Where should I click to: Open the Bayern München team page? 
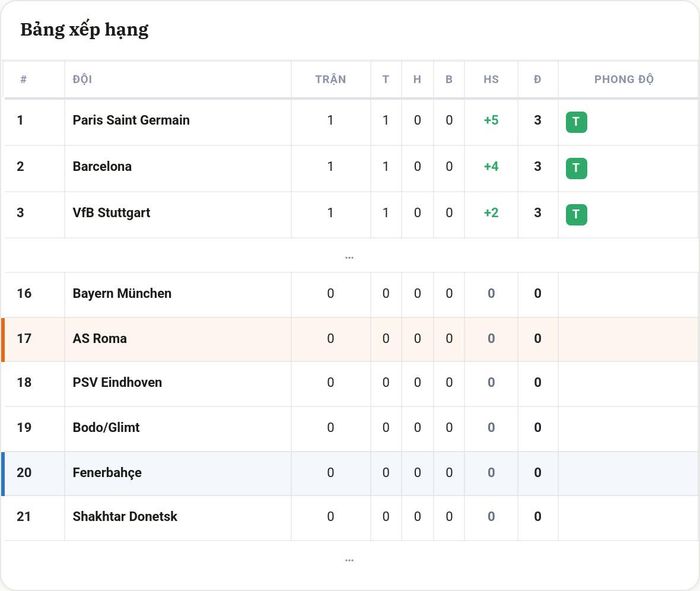(122, 293)
